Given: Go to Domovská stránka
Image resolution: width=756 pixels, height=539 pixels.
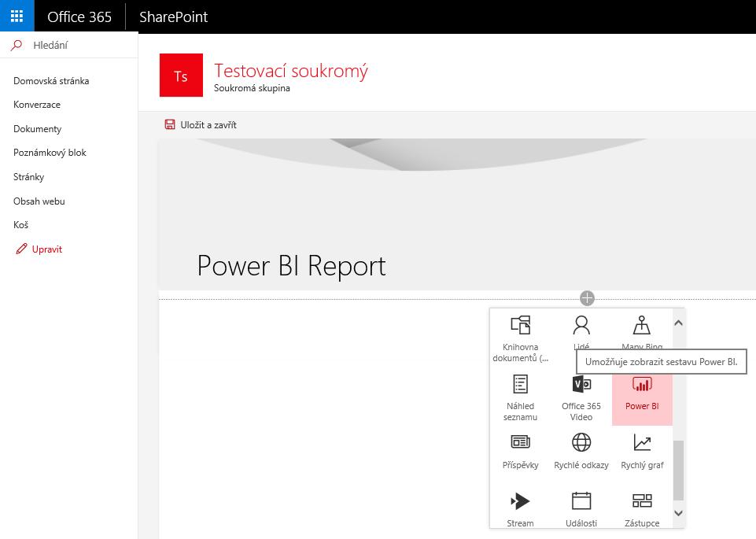Looking at the screenshot, I should tap(51, 81).
